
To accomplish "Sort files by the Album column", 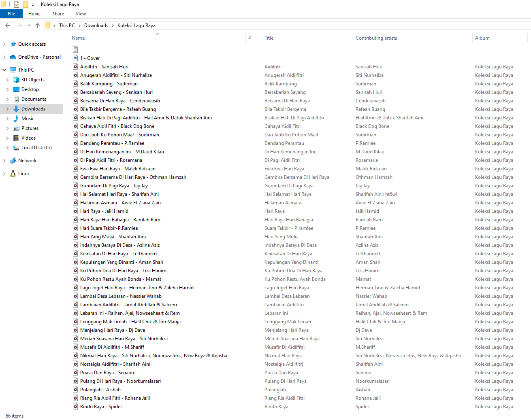I will pos(482,38).
